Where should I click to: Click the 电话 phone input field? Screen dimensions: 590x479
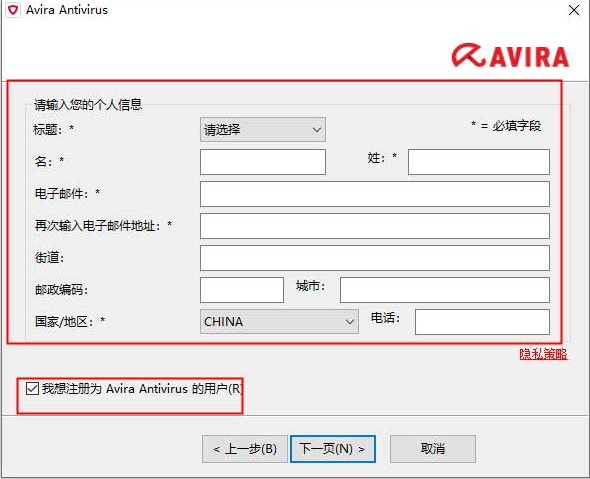(x=482, y=322)
